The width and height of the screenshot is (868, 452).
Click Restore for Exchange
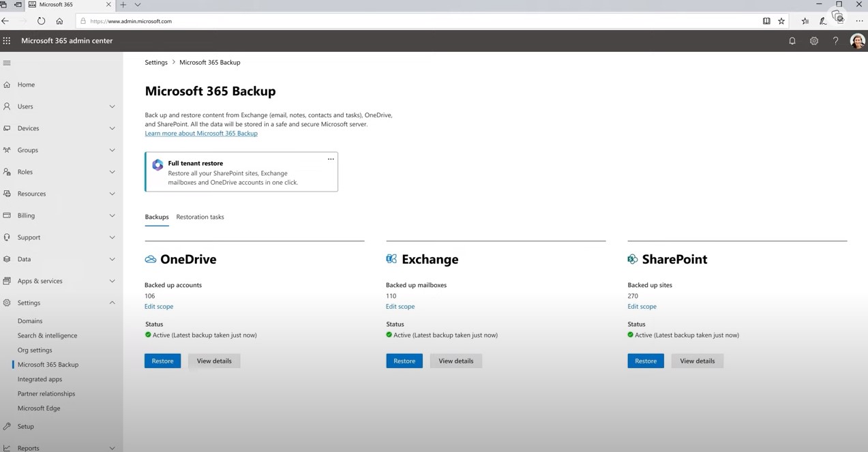(x=404, y=361)
